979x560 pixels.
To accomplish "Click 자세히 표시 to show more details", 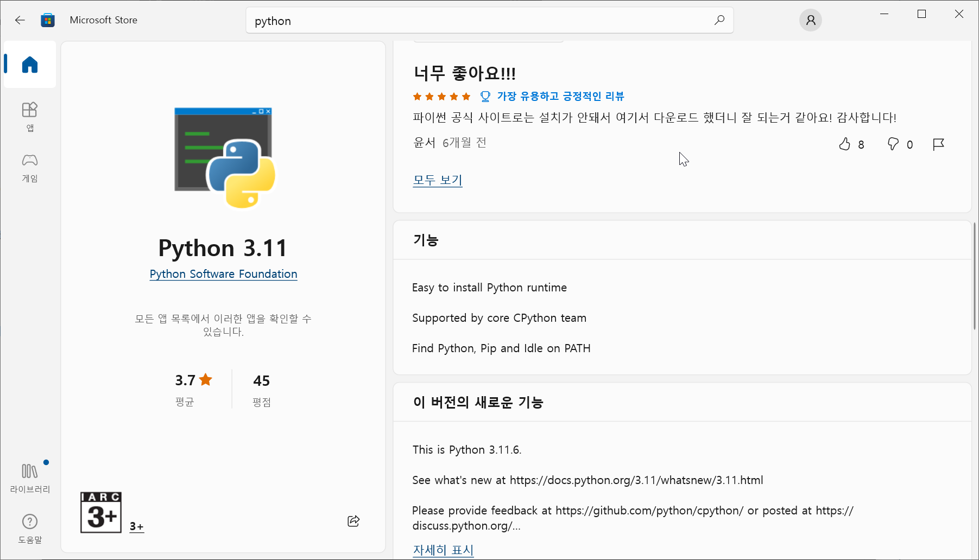I will (x=444, y=550).
